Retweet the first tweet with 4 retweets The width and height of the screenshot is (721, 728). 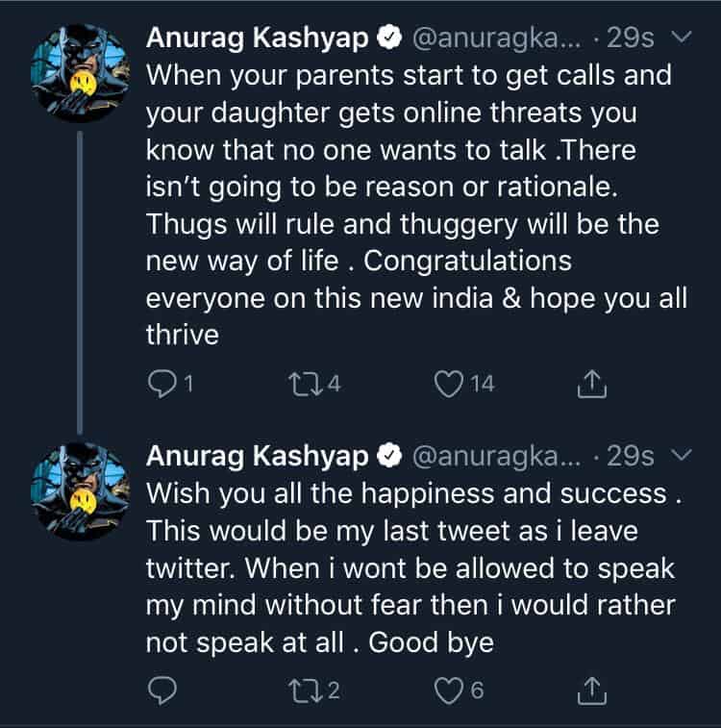302,385
